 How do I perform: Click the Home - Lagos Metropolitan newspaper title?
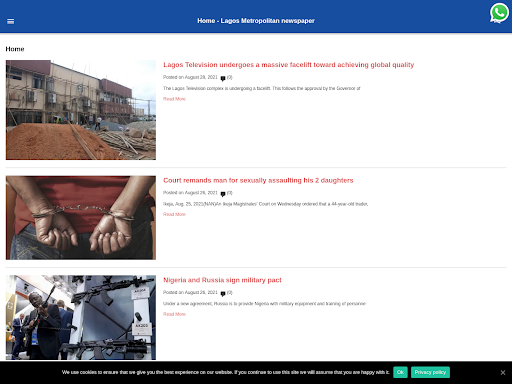[x=256, y=21]
